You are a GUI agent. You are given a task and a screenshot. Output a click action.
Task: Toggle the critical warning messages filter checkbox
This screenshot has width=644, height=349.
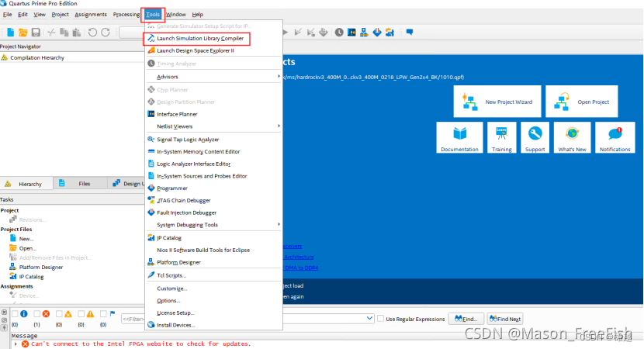click(x=59, y=314)
